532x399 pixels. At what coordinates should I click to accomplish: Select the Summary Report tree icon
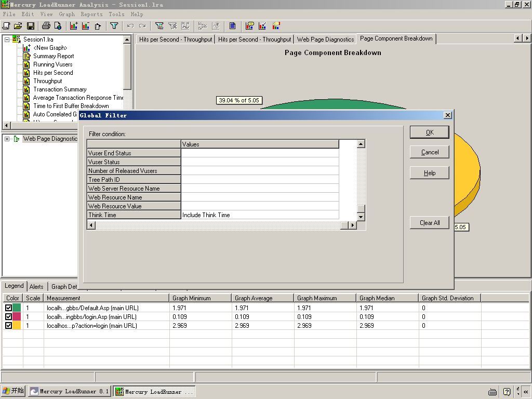click(x=26, y=56)
